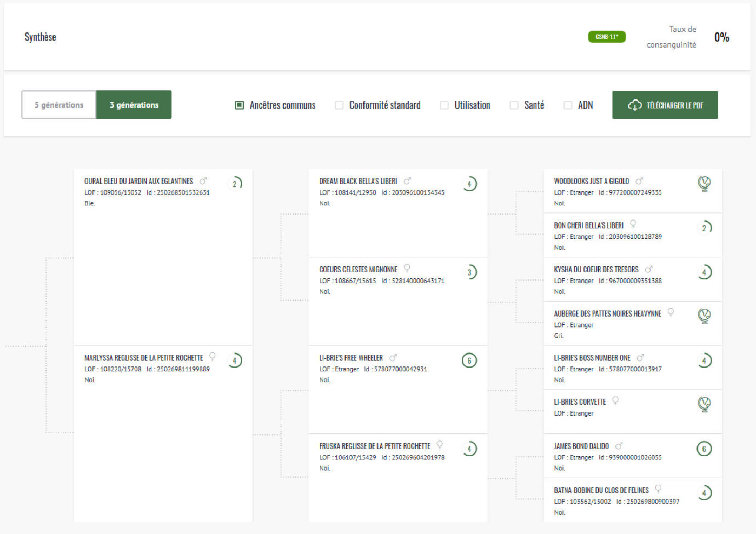Image resolution: width=756 pixels, height=534 pixels.
Task: Click the male symbol beside LI-BRIE'S FREE WHEELER
Action: point(393,358)
